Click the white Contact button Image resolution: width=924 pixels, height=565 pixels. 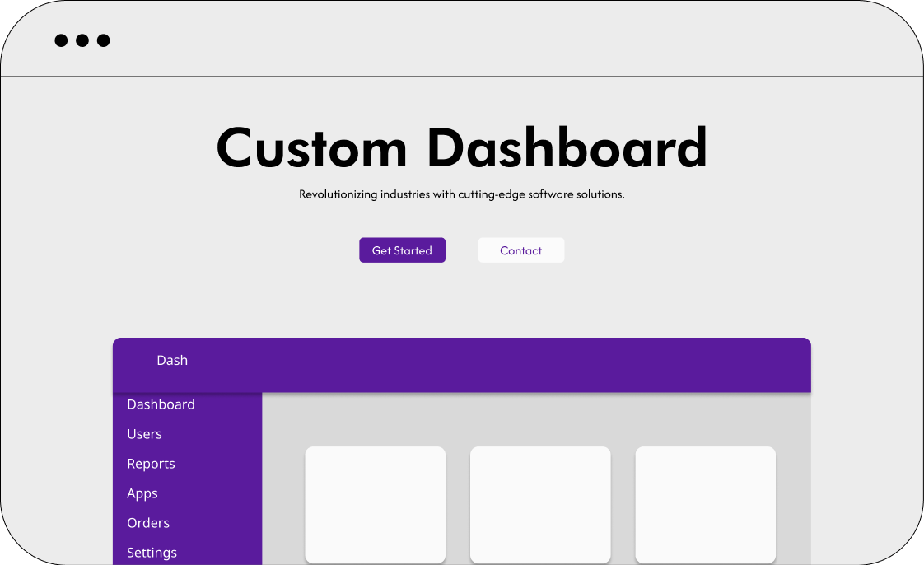[520, 250]
